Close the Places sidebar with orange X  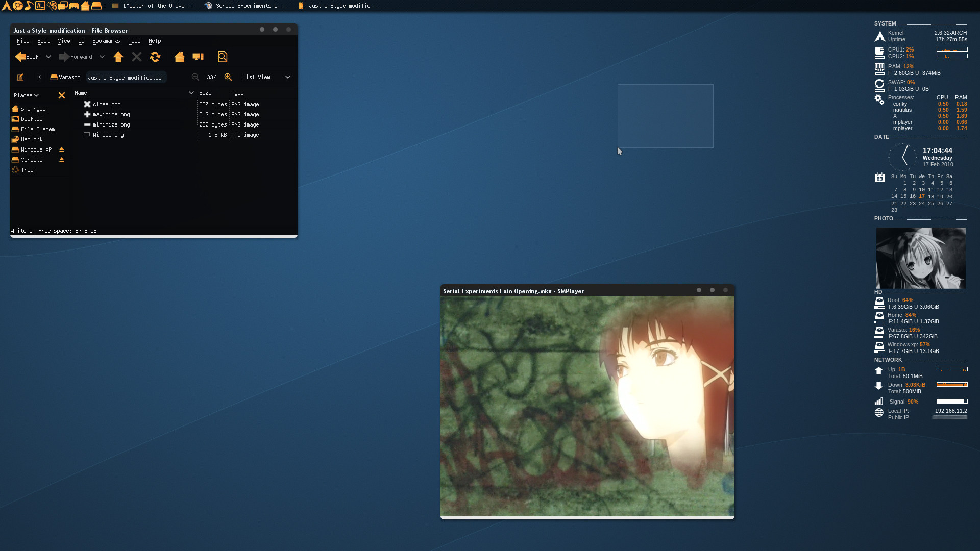tap(62, 95)
